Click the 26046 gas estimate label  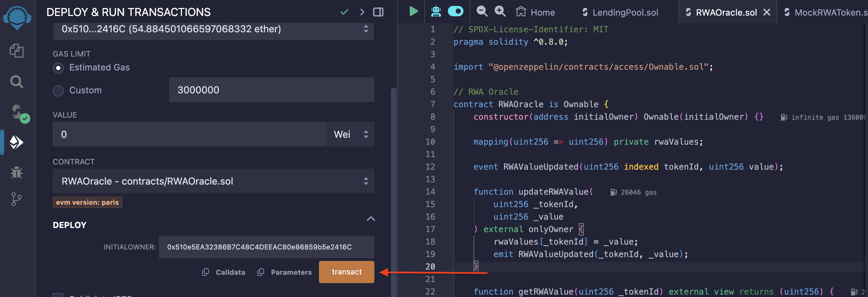pos(633,192)
